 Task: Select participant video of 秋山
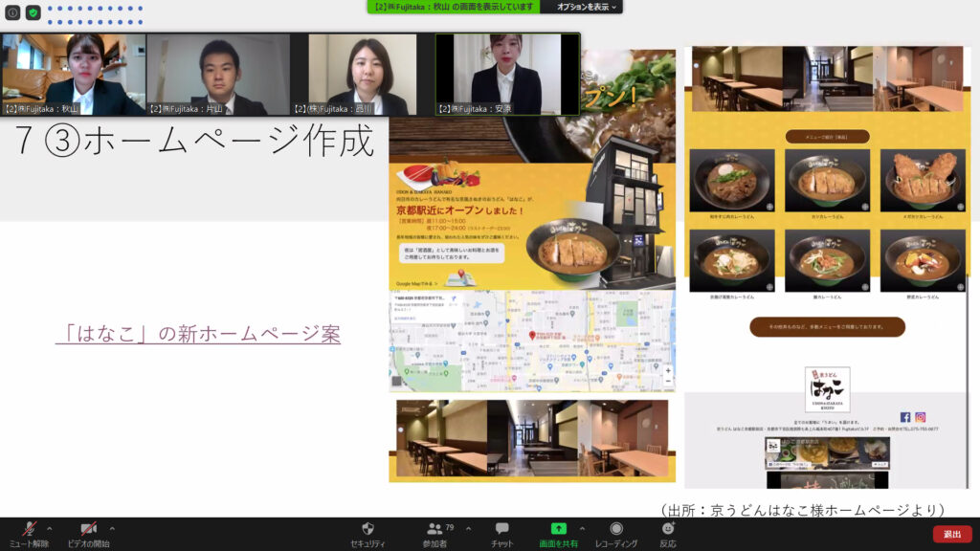pos(74,75)
